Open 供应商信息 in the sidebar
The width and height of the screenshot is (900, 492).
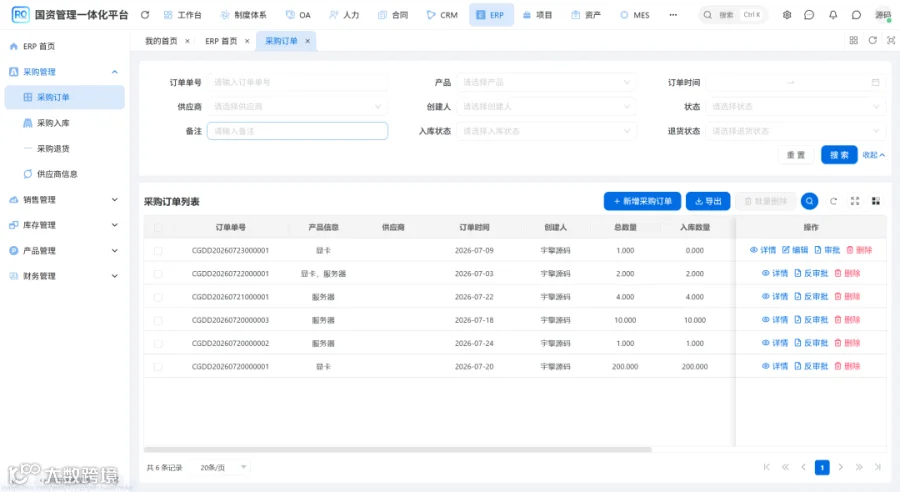coord(64,174)
